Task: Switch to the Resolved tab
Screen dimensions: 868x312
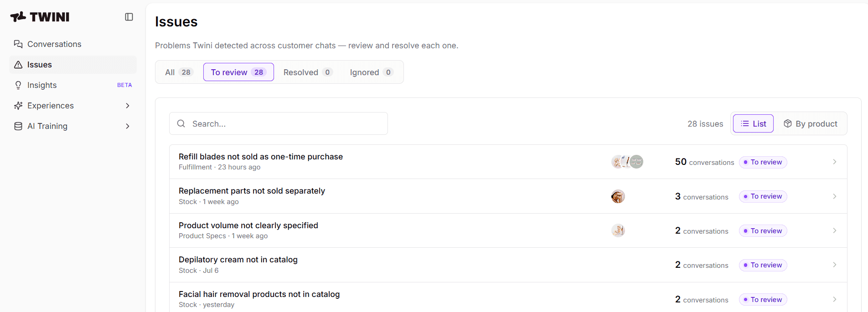Action: (x=308, y=72)
